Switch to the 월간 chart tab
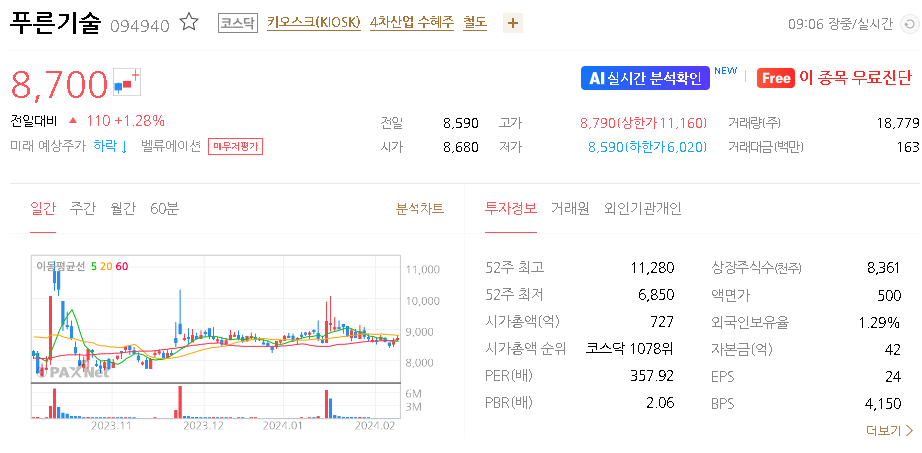 pos(123,208)
